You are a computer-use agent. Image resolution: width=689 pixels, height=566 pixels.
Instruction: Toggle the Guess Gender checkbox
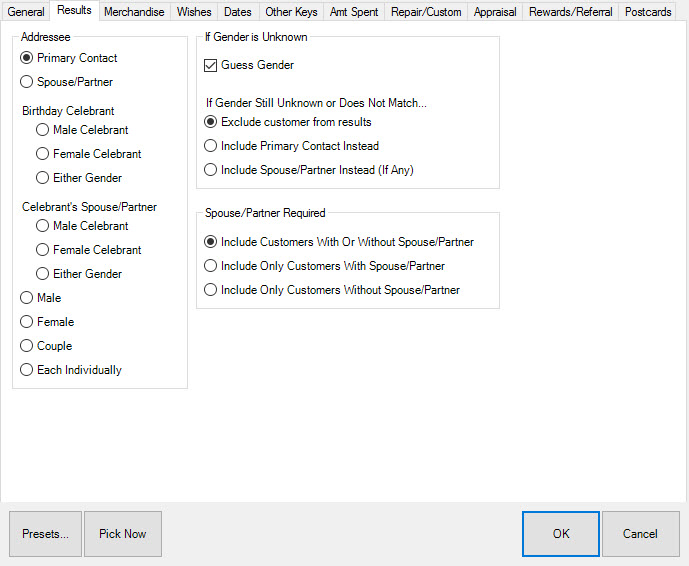pyautogui.click(x=210, y=66)
